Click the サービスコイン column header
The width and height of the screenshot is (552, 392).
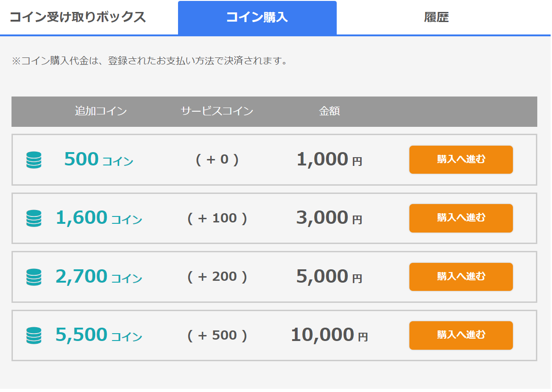point(217,111)
